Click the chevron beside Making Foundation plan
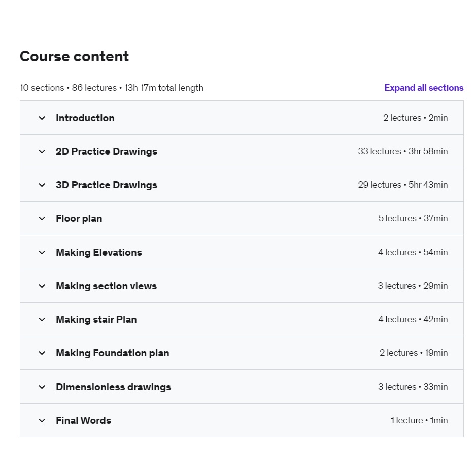The image size is (476, 476). click(42, 353)
